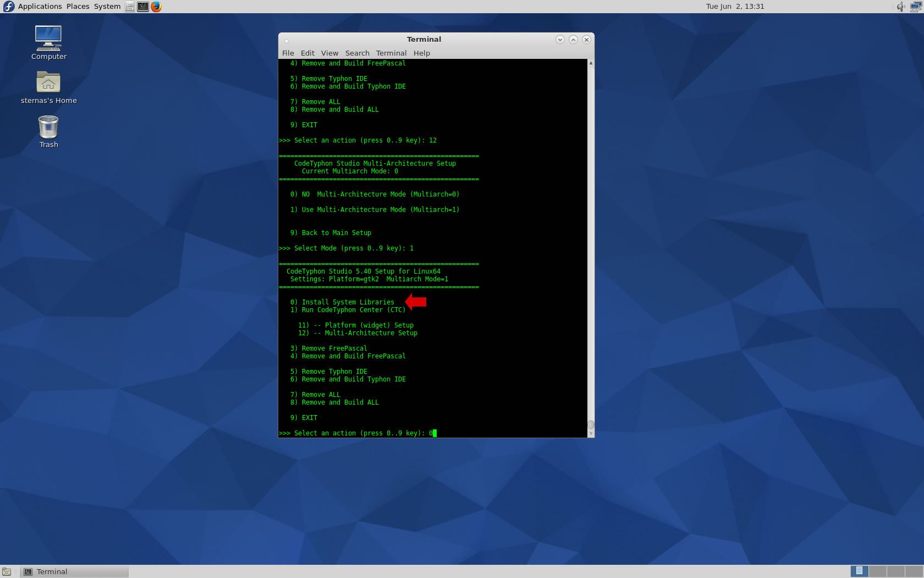Click the bottom 'Select an action' prompt line

[358, 433]
